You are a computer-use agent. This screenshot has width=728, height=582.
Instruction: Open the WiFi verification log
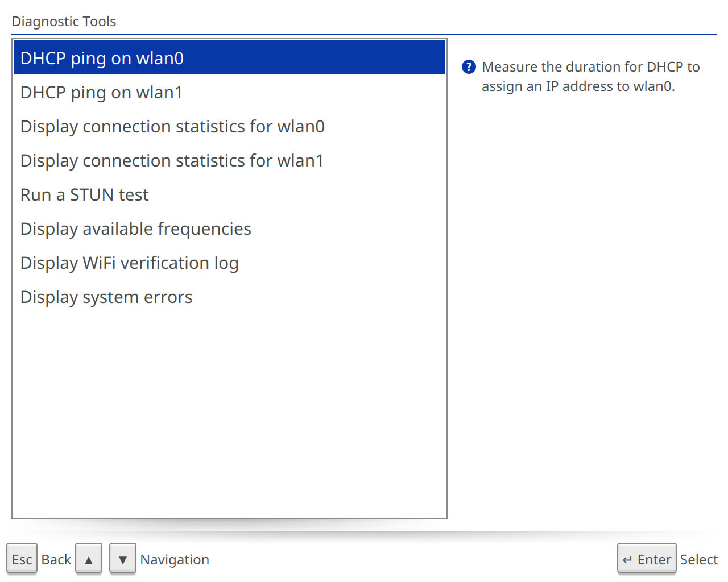229,263
